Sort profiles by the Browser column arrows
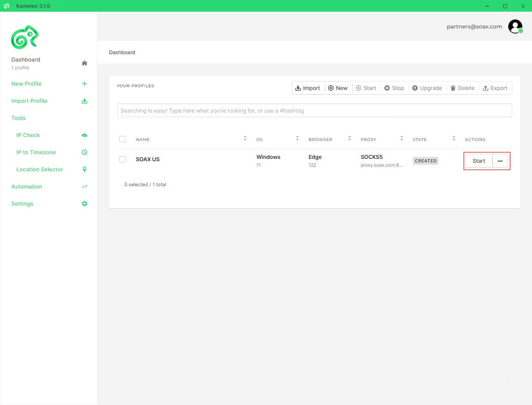Viewport: 532px width, 405px height. pyautogui.click(x=349, y=138)
